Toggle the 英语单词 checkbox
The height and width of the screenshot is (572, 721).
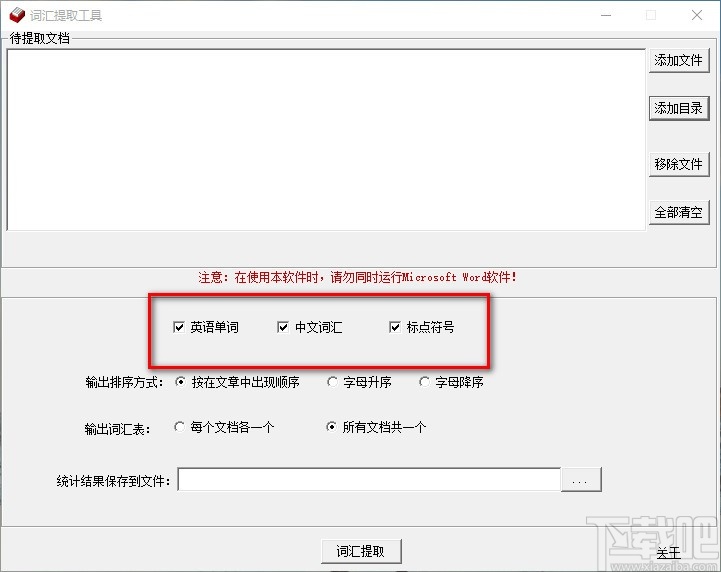coord(178,327)
